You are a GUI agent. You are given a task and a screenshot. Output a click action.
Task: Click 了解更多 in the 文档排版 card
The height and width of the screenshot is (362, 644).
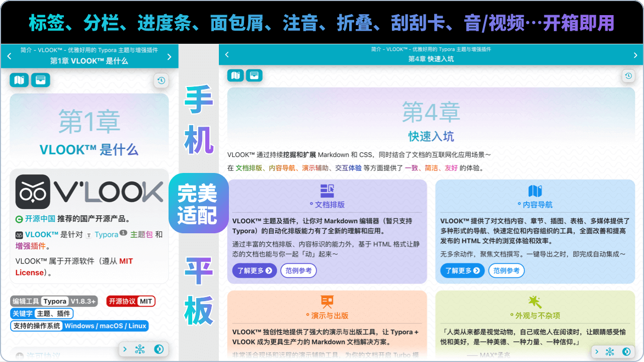(x=255, y=270)
